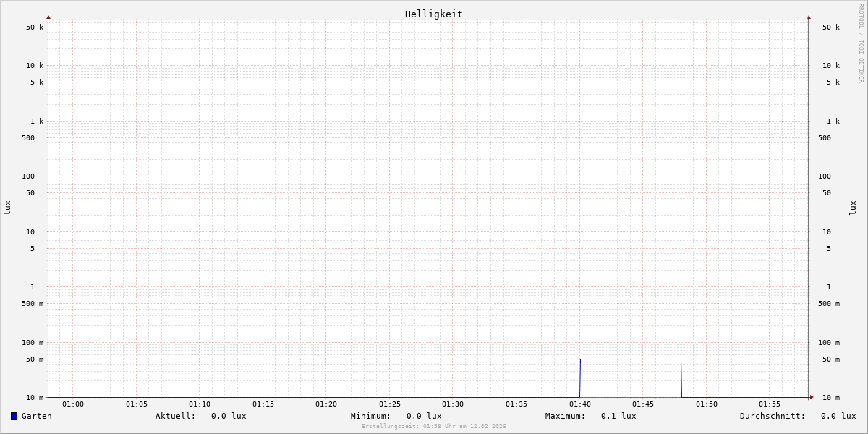Click the 01:30 time axis label
The width and height of the screenshot is (868, 434).
(x=453, y=404)
